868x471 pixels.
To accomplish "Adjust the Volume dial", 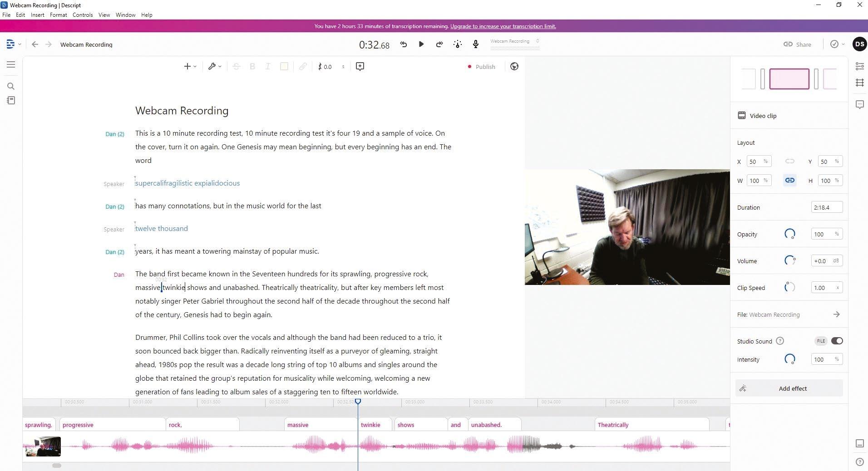I will (790, 260).
